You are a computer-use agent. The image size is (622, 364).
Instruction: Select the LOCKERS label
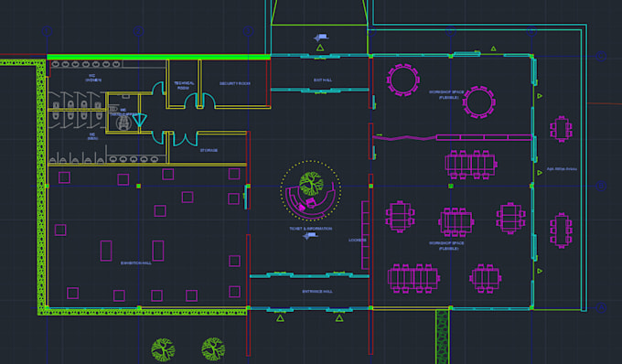(357, 240)
